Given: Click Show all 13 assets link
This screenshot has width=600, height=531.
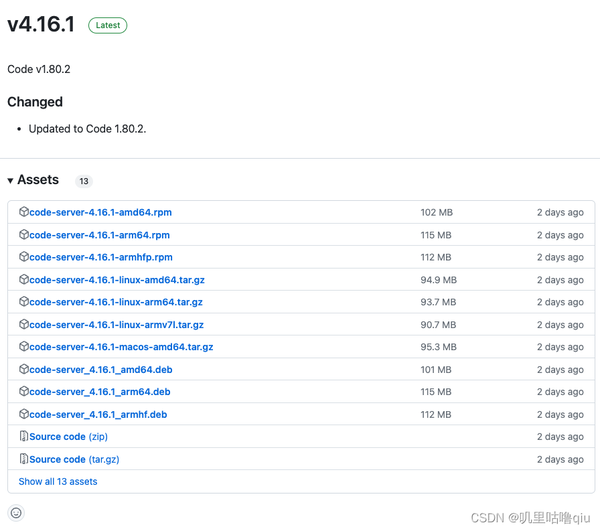Looking at the screenshot, I should pos(58,481).
